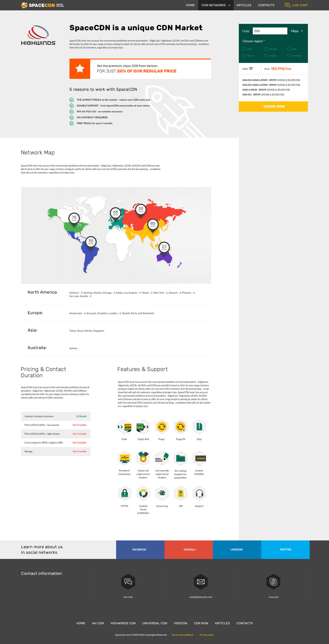Click the API feature icon

coord(181,493)
